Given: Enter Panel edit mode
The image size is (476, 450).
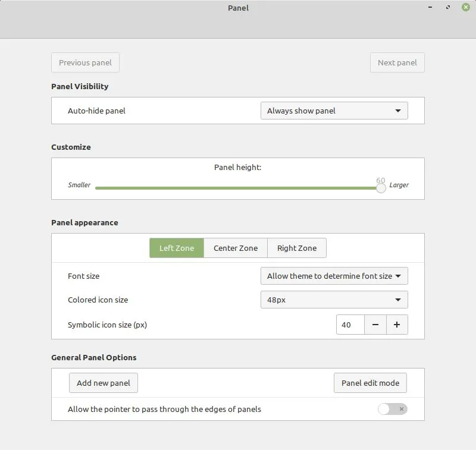Looking at the screenshot, I should (370, 383).
